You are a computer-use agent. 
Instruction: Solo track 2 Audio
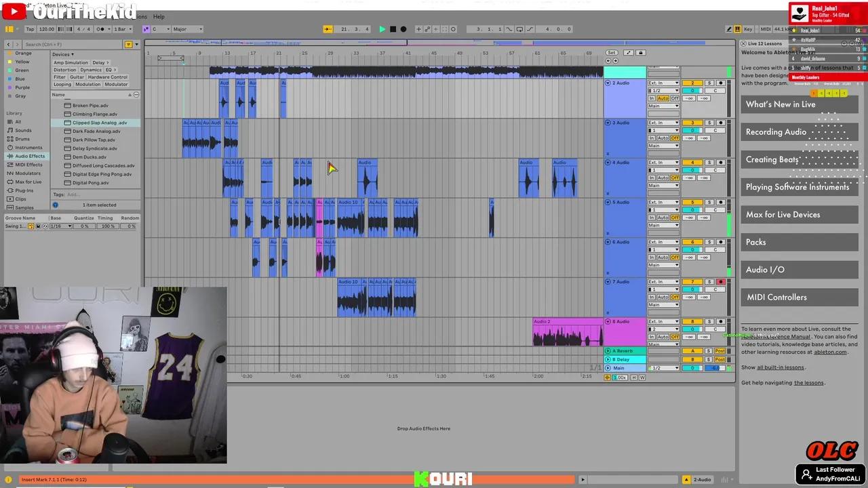[x=709, y=83]
